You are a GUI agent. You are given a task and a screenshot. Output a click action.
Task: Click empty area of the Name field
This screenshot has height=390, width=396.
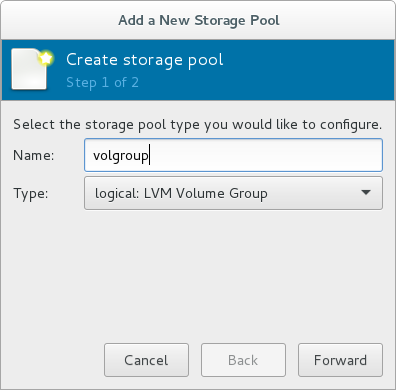click(267, 155)
